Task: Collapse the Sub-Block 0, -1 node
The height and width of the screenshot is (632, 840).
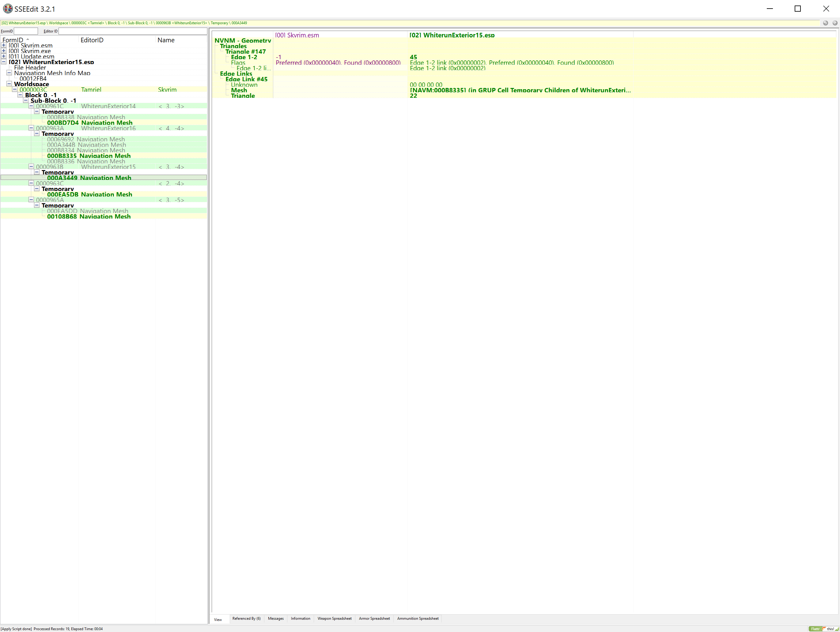Action: [x=26, y=100]
